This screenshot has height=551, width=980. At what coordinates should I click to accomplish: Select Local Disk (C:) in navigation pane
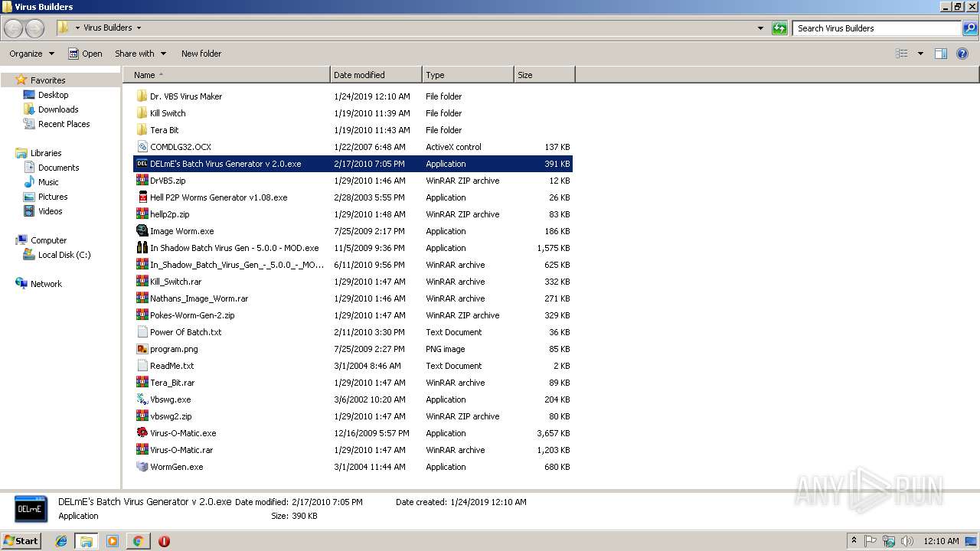(64, 255)
